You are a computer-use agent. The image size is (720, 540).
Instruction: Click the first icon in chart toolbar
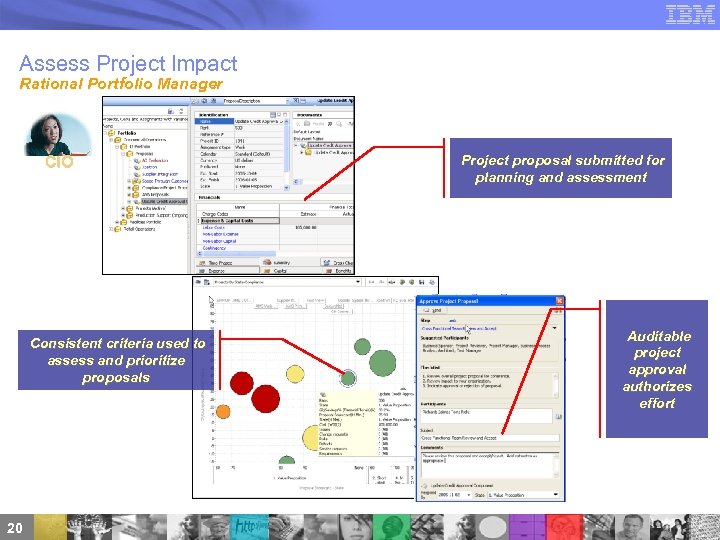coord(198,282)
